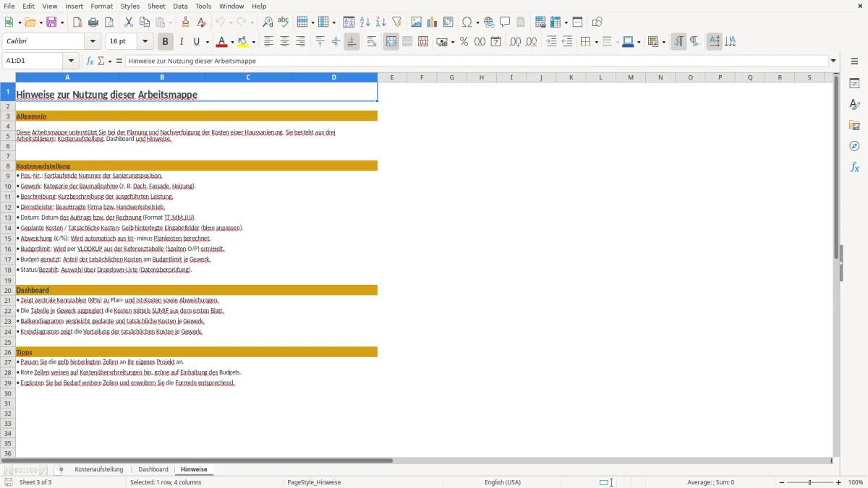Click Zoom In plus button

pos(838,482)
